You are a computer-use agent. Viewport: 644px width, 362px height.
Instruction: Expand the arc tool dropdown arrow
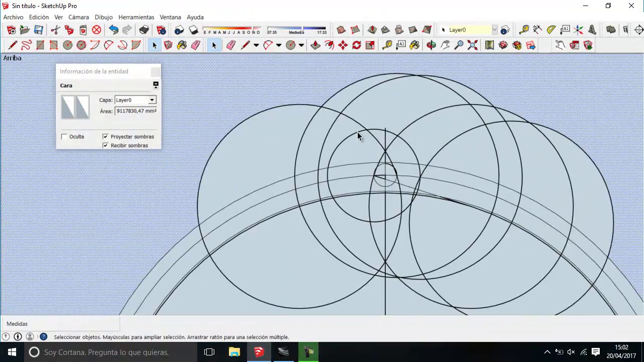pos(279,45)
